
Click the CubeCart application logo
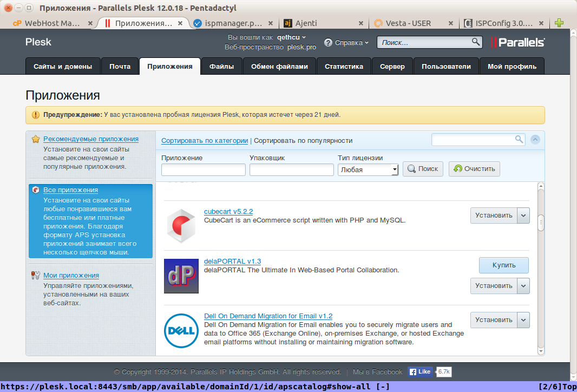pos(181,226)
